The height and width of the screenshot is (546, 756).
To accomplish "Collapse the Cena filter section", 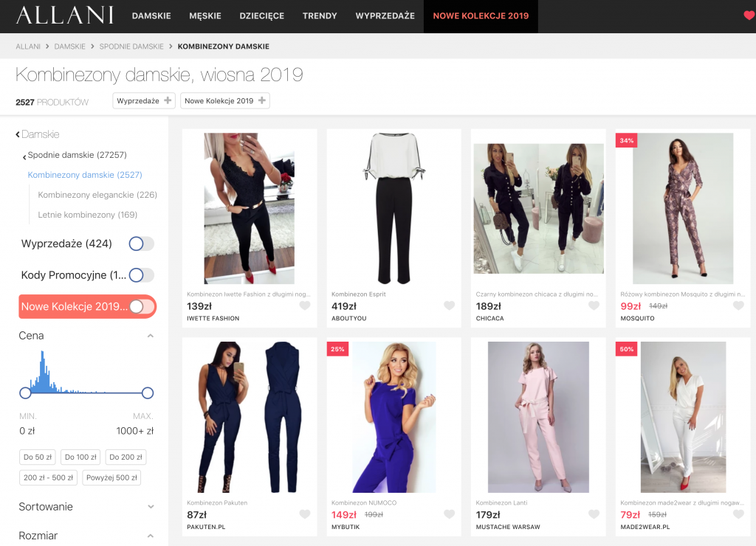I will 151,336.
